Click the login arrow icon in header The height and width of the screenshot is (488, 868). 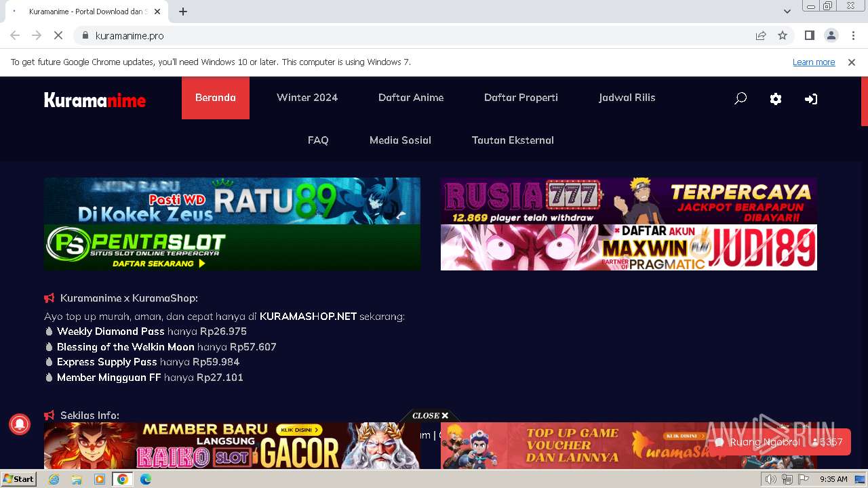[x=811, y=99]
